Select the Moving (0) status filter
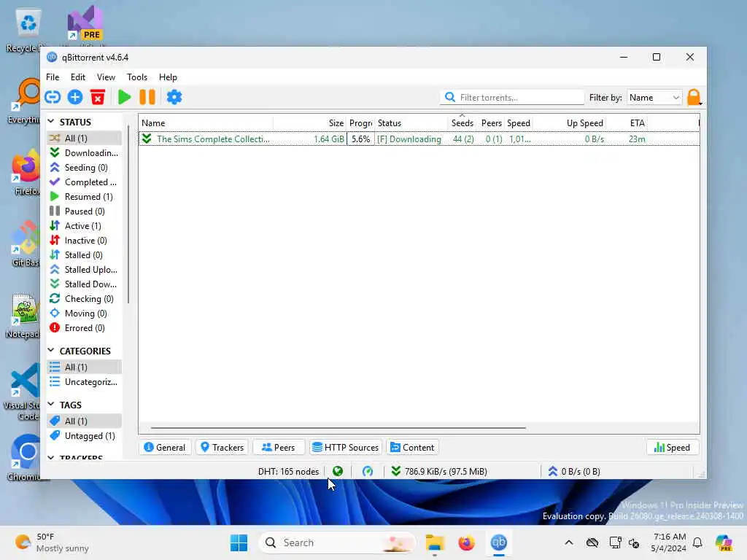The height and width of the screenshot is (560, 747). coord(85,314)
